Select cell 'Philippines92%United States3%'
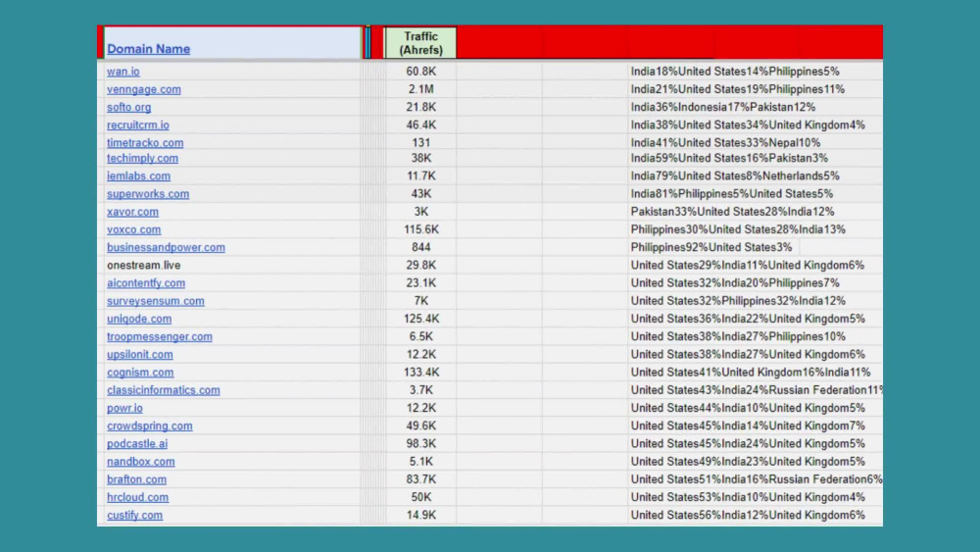 [711, 247]
